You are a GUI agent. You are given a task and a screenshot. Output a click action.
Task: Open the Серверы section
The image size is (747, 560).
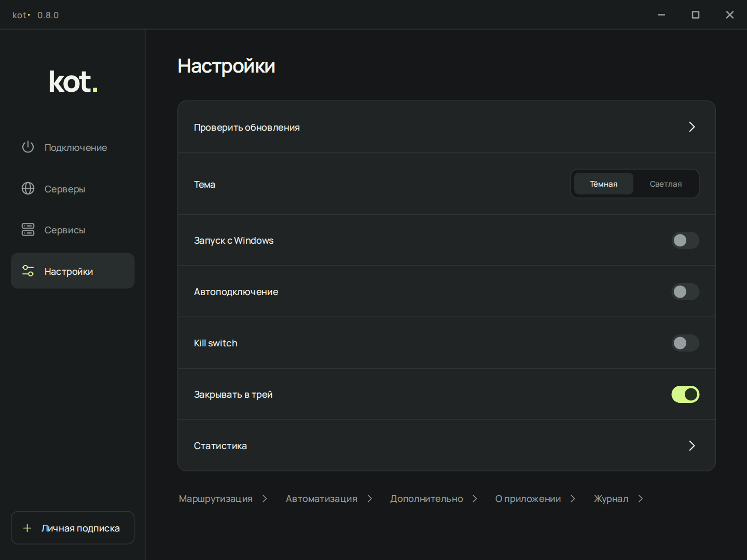tap(73, 189)
